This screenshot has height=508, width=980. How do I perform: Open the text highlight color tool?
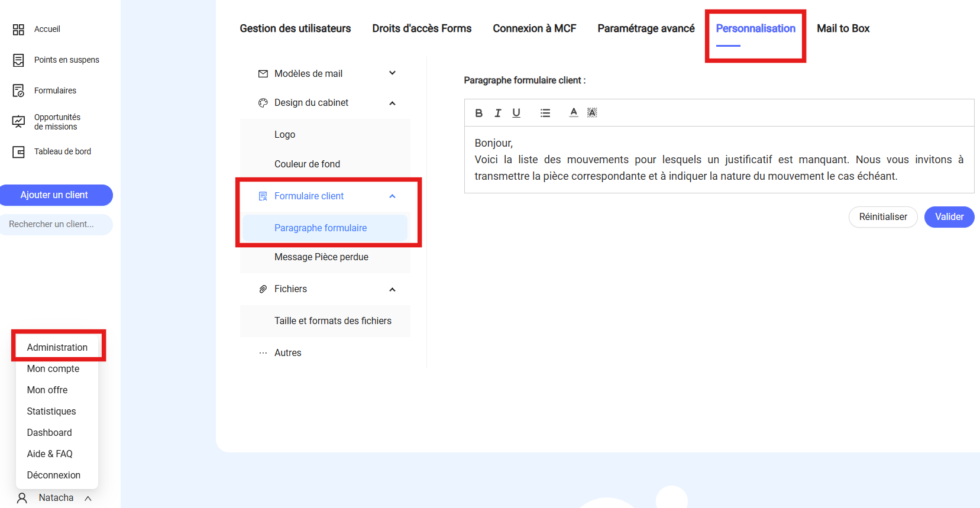[x=592, y=112]
